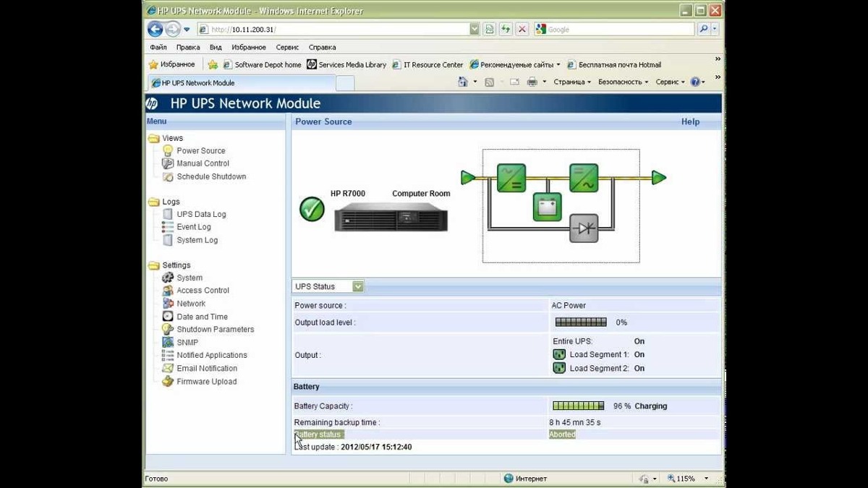Click the HP R7000 UPS device image

[x=391, y=217]
